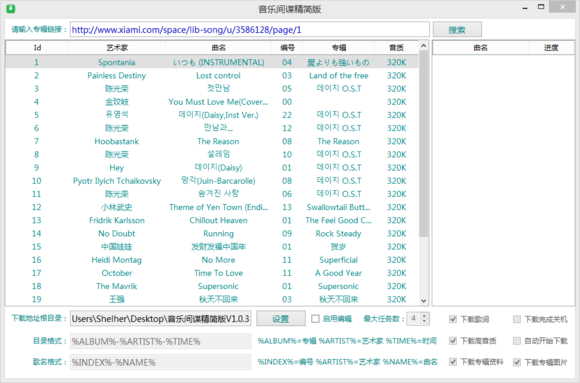The height and width of the screenshot is (383, 580).
Task: Increase max tasks with stepper up arrow
Action: (x=424, y=316)
